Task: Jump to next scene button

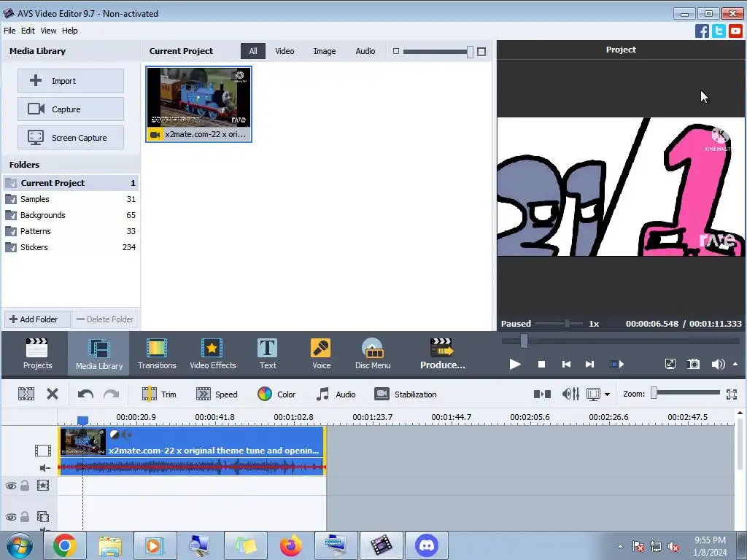Action: pyautogui.click(x=616, y=365)
